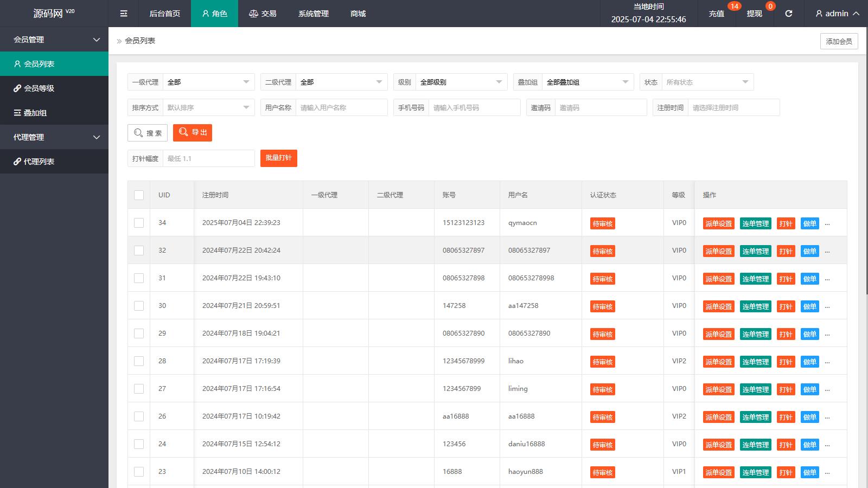The image size is (868, 488).
Task: Check the box for UID 31
Action: coord(139,278)
